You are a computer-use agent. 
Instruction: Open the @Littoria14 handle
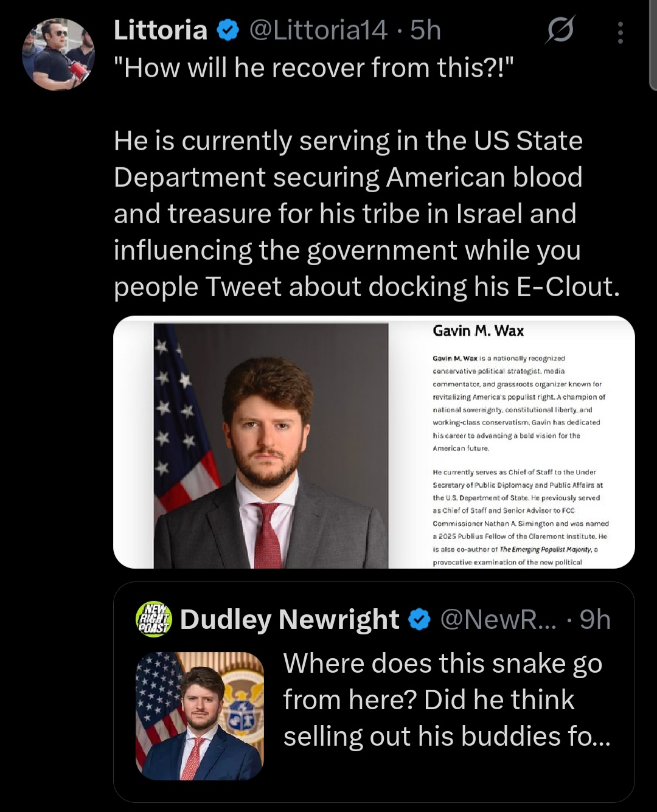318,30
